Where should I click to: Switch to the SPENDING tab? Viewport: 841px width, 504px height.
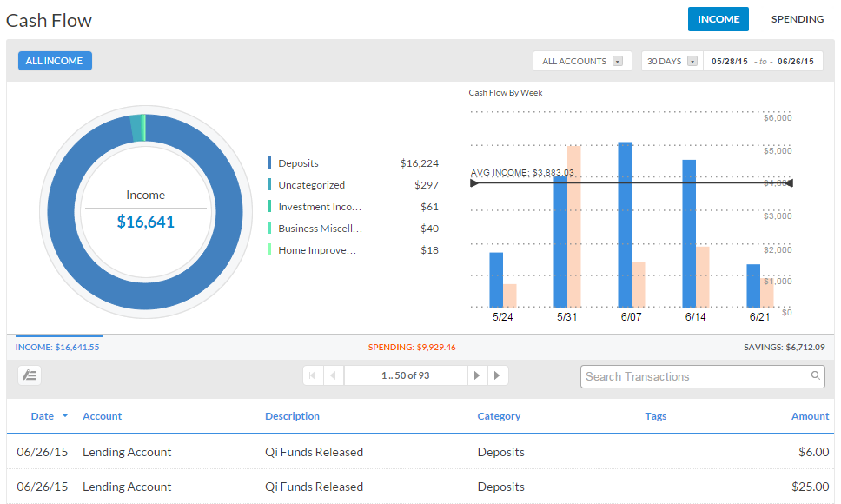[797, 19]
